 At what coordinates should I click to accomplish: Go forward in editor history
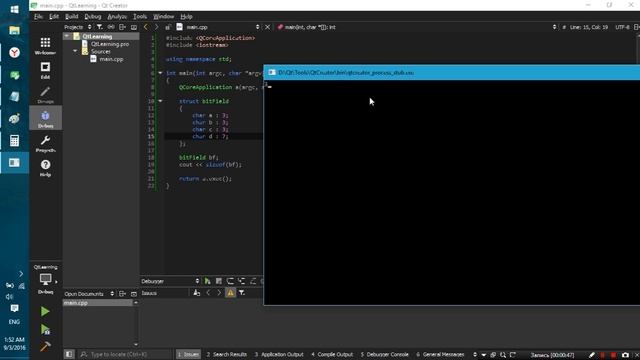156,27
